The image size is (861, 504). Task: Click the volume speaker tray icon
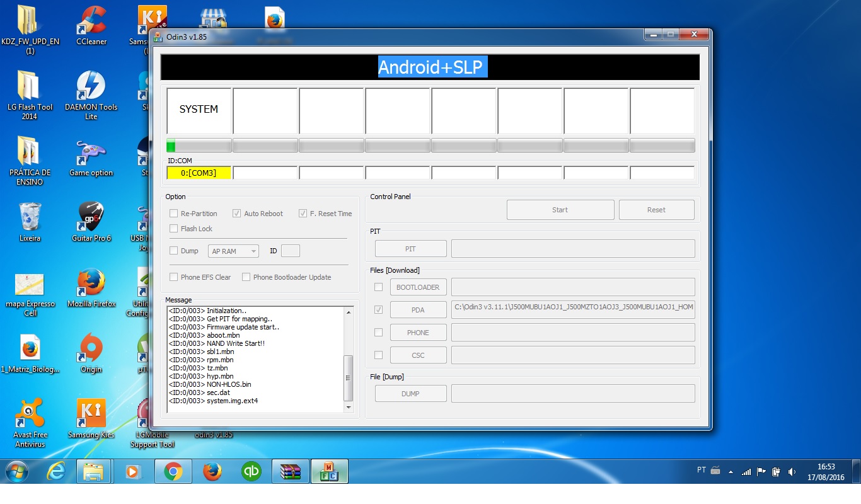click(x=792, y=471)
